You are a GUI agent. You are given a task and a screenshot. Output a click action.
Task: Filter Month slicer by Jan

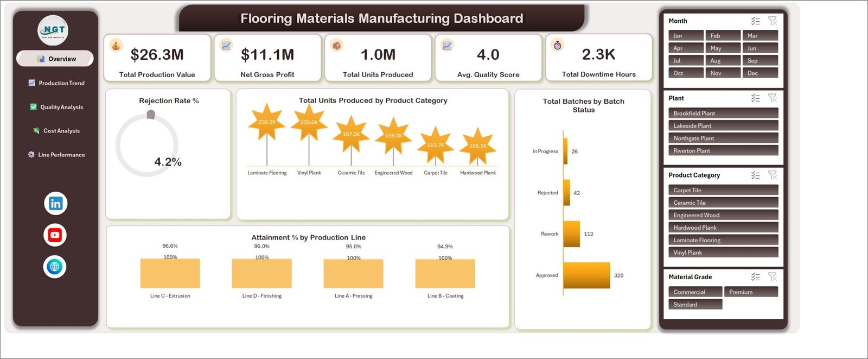pyautogui.click(x=686, y=36)
